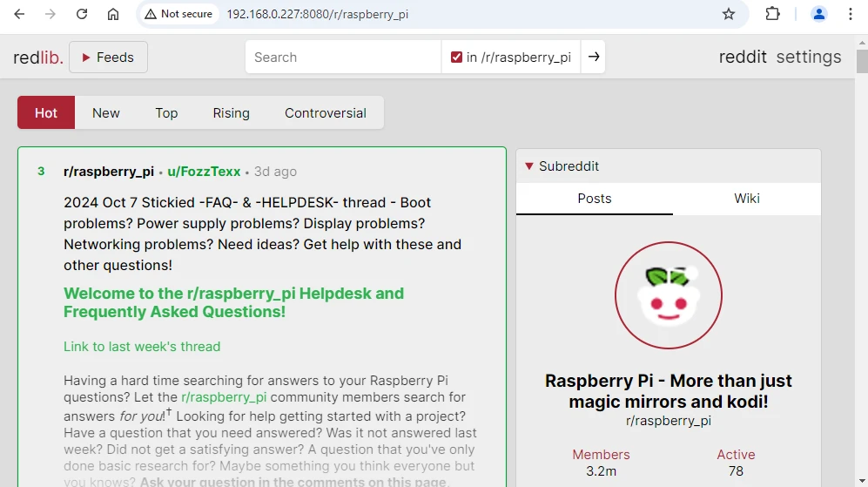Open Chrome three-dot menu
868x487 pixels.
point(850,14)
